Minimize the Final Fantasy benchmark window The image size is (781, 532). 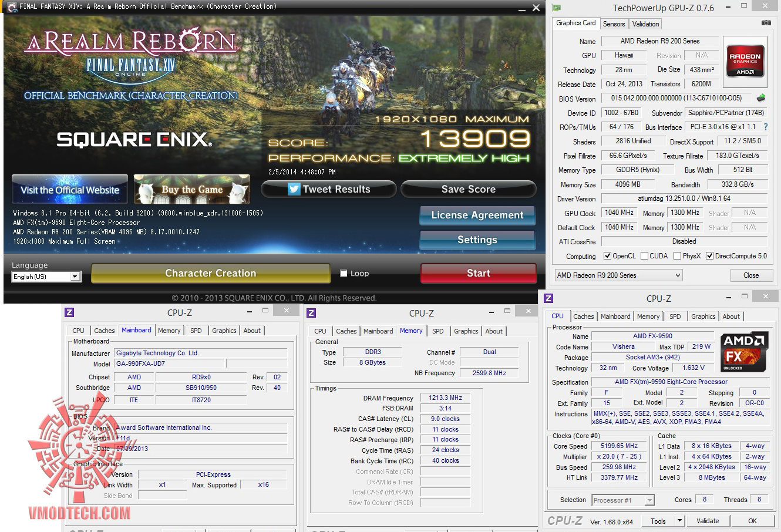(521, 8)
